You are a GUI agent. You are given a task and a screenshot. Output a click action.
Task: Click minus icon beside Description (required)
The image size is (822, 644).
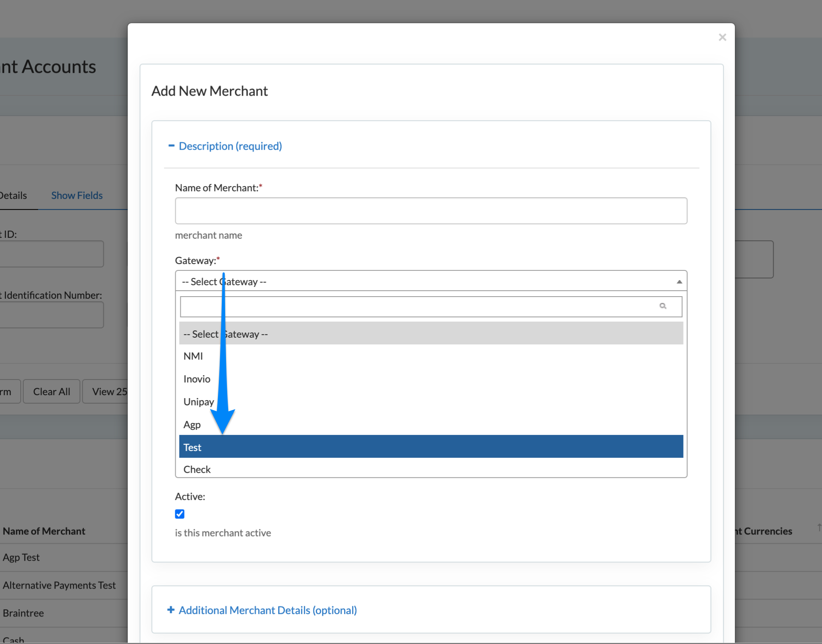click(x=171, y=146)
